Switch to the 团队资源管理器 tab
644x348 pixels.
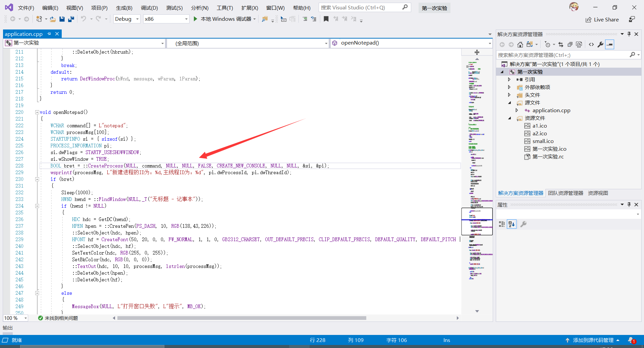[x=566, y=193]
